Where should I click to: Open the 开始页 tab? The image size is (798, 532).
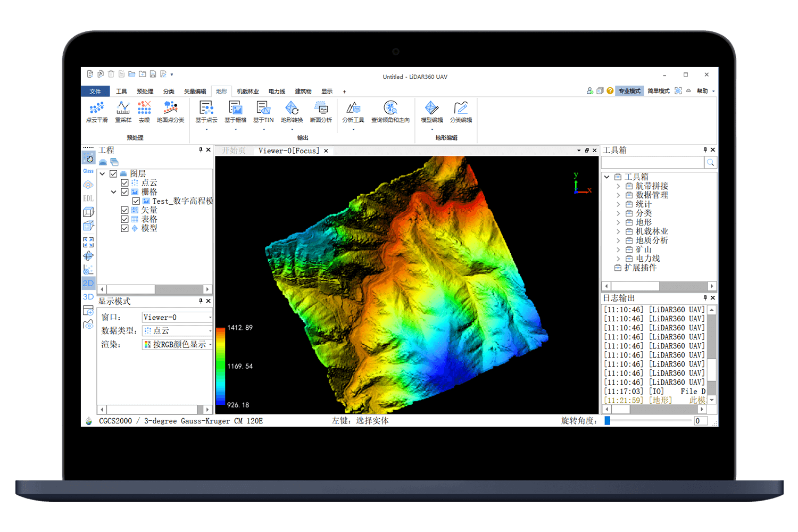pos(233,151)
